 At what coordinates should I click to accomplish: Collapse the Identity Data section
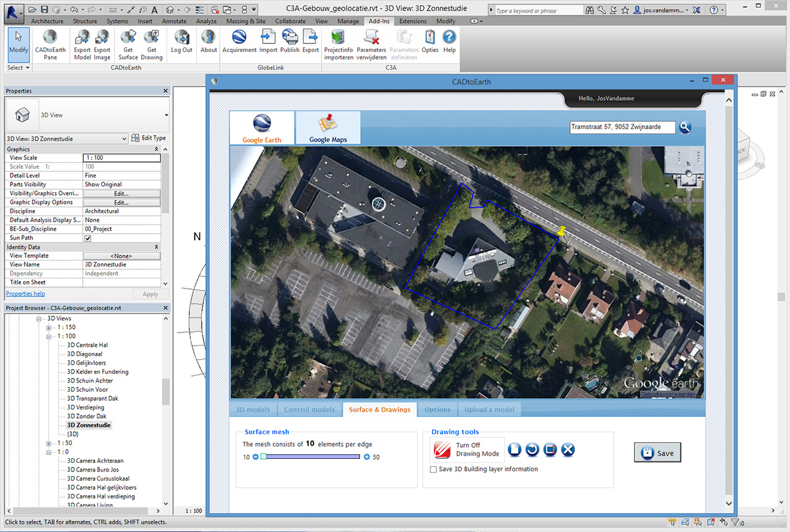point(157,247)
